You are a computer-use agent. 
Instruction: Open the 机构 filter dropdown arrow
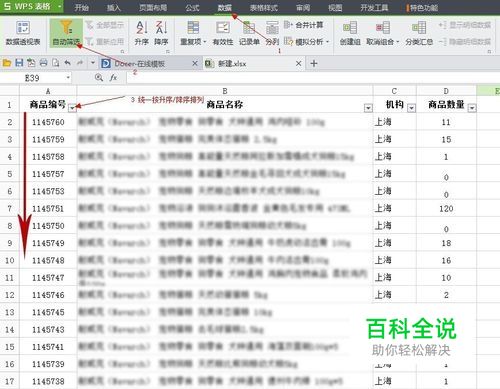[x=412, y=108]
